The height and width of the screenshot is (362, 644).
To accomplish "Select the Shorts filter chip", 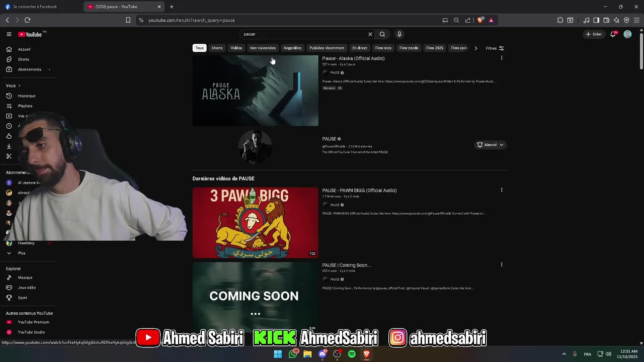I will tap(217, 48).
